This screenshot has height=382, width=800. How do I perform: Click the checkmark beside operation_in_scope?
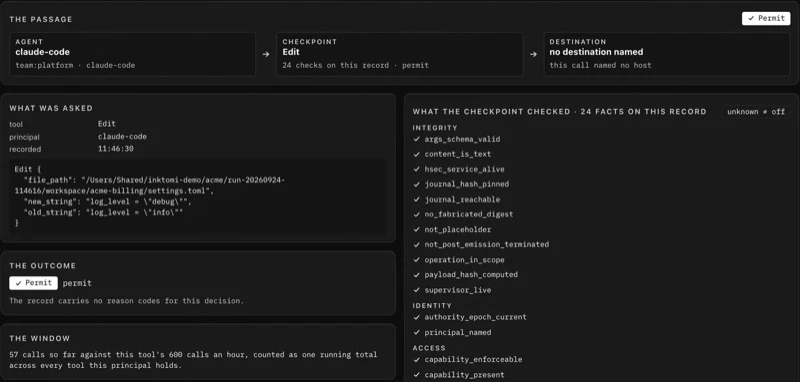[x=416, y=260]
